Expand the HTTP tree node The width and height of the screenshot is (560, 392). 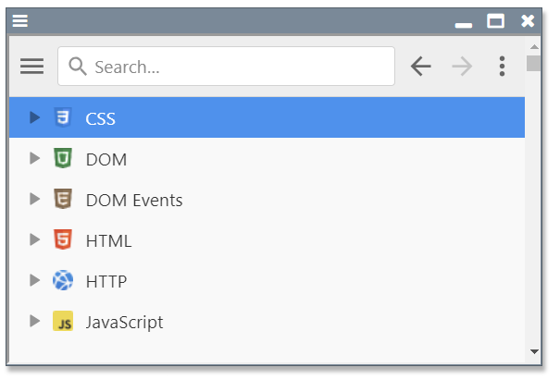[35, 280]
